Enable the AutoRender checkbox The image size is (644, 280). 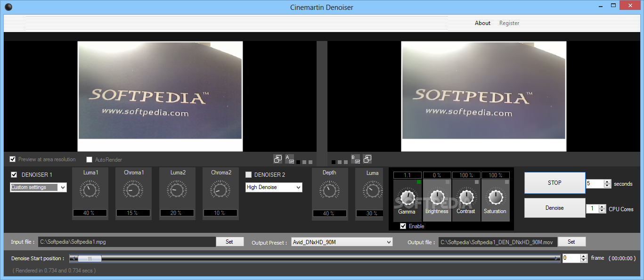[90, 160]
